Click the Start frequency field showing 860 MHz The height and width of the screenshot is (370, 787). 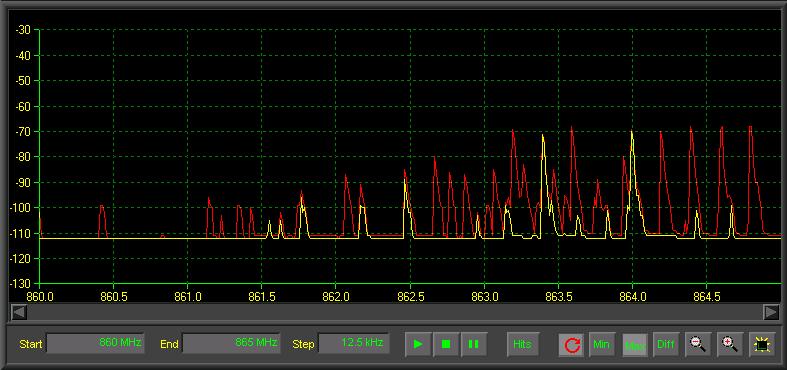tap(95, 343)
